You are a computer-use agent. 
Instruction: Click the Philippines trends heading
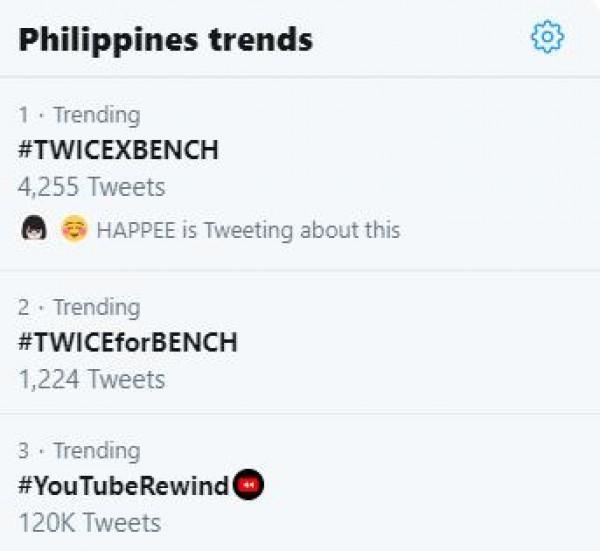coord(166,39)
